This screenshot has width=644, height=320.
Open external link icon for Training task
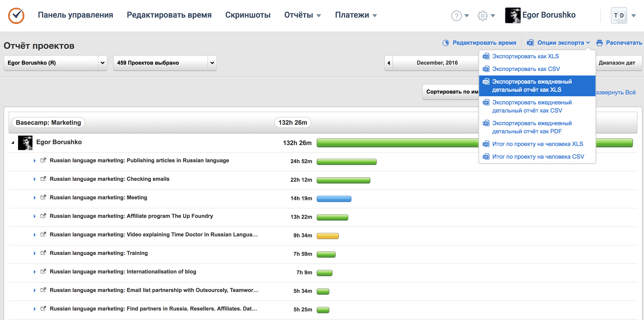(x=43, y=253)
